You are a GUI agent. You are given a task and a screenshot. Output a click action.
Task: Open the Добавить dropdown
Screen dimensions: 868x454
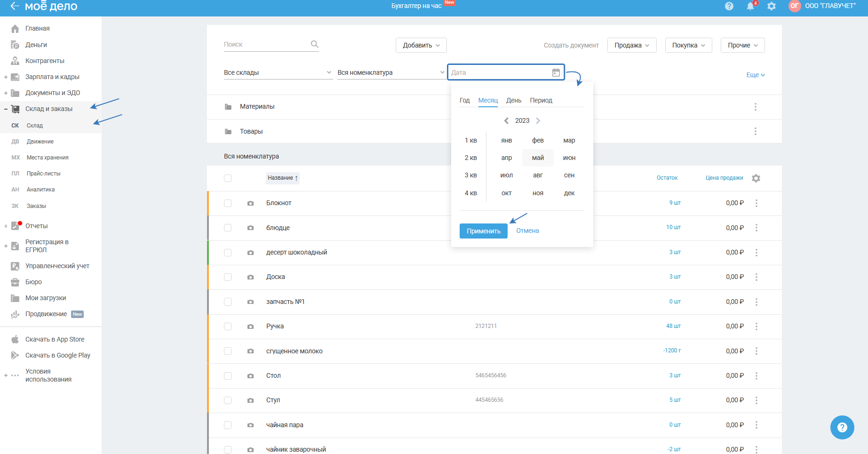[x=421, y=45]
